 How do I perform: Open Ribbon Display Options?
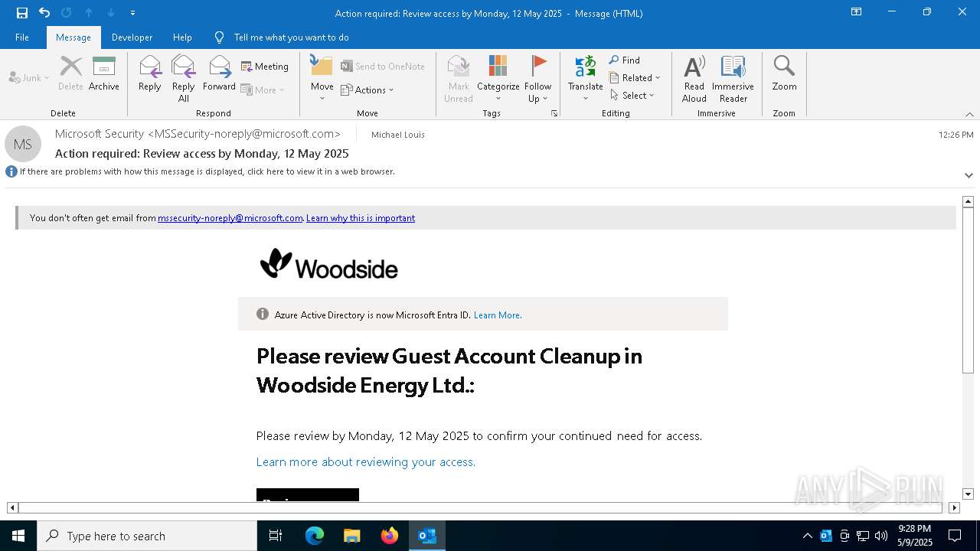pos(857,12)
